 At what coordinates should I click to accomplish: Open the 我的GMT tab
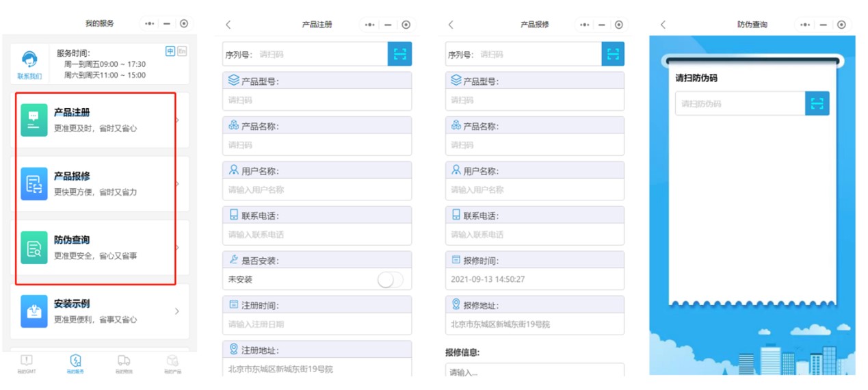tap(26, 363)
